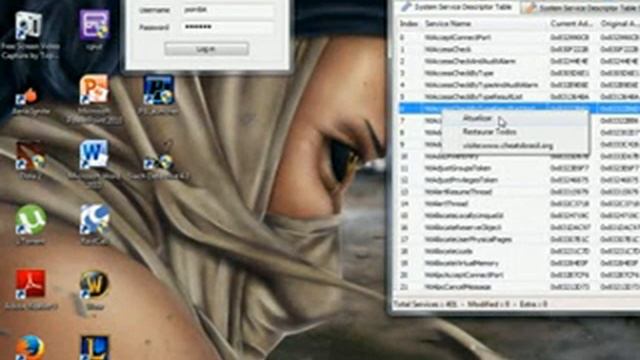The image size is (640, 360).
Task: Open Adobe Reader desktop shortcut
Action: (31, 289)
